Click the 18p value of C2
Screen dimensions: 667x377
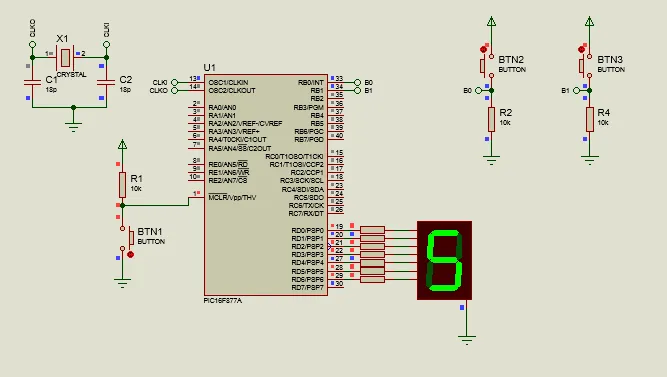click(x=125, y=90)
